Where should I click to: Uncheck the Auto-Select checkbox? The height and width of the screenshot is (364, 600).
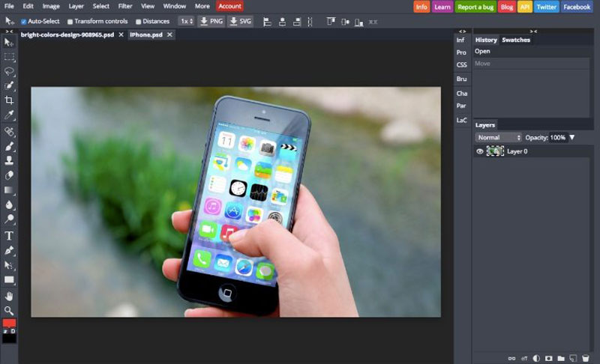[x=23, y=22]
